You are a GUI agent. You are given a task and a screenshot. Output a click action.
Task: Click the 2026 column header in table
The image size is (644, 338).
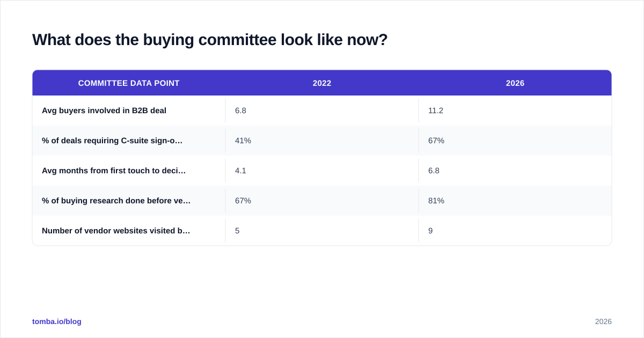click(515, 83)
